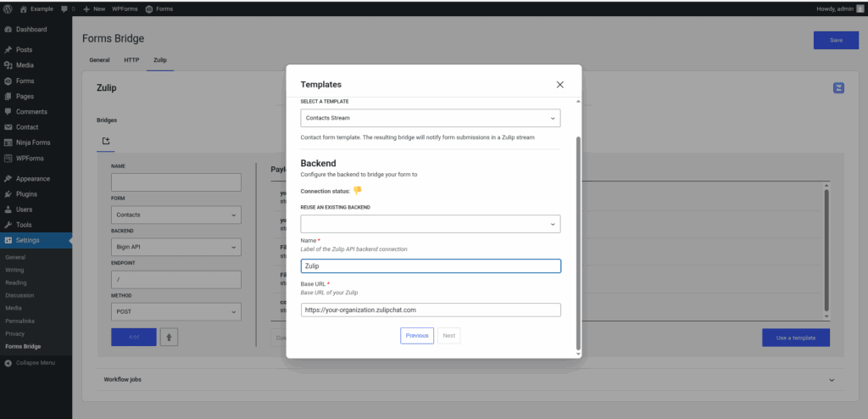This screenshot has height=419, width=868.
Task: Click the Zulip panel icon button
Action: (838, 87)
